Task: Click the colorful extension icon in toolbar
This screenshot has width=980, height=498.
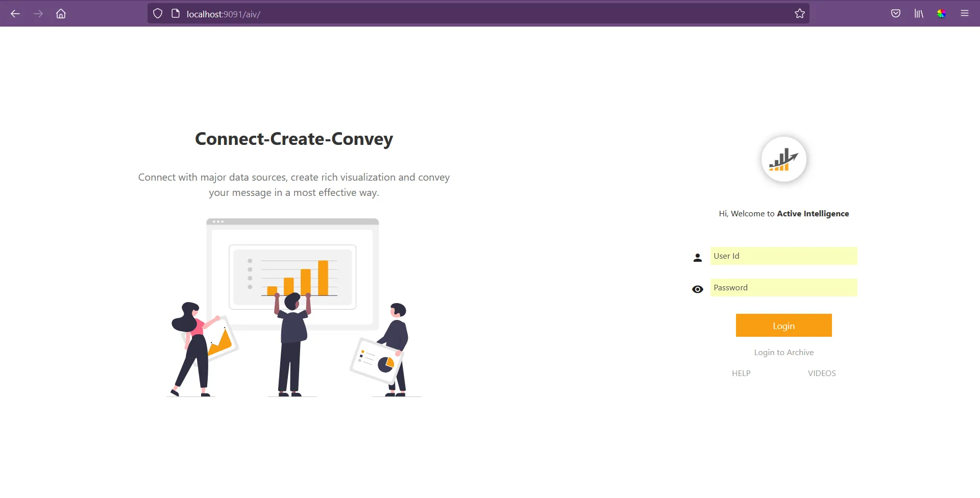Action: 942,14
